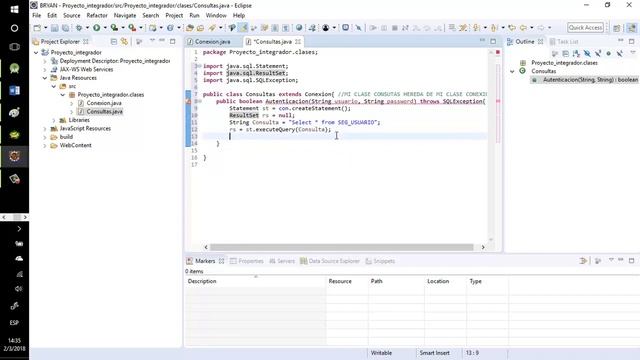Minimize the editor area

pos(482,41)
